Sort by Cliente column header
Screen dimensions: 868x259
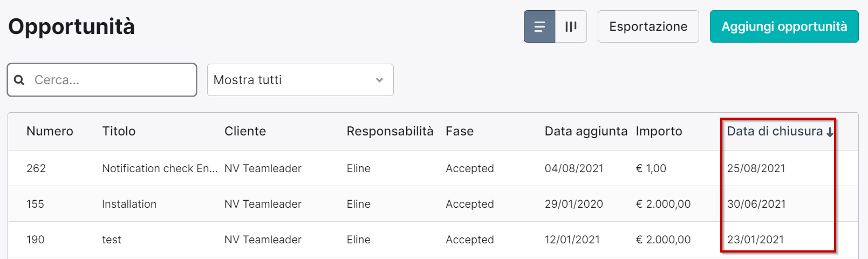245,131
